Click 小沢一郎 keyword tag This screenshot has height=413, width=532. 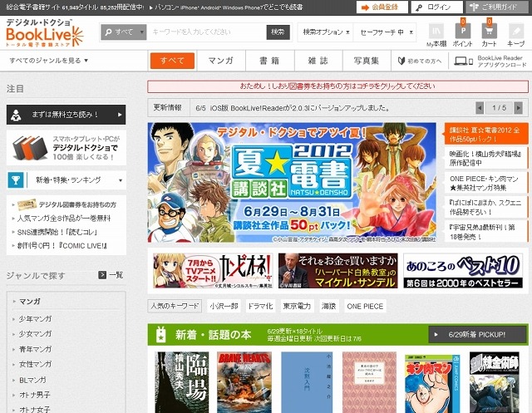(224, 306)
